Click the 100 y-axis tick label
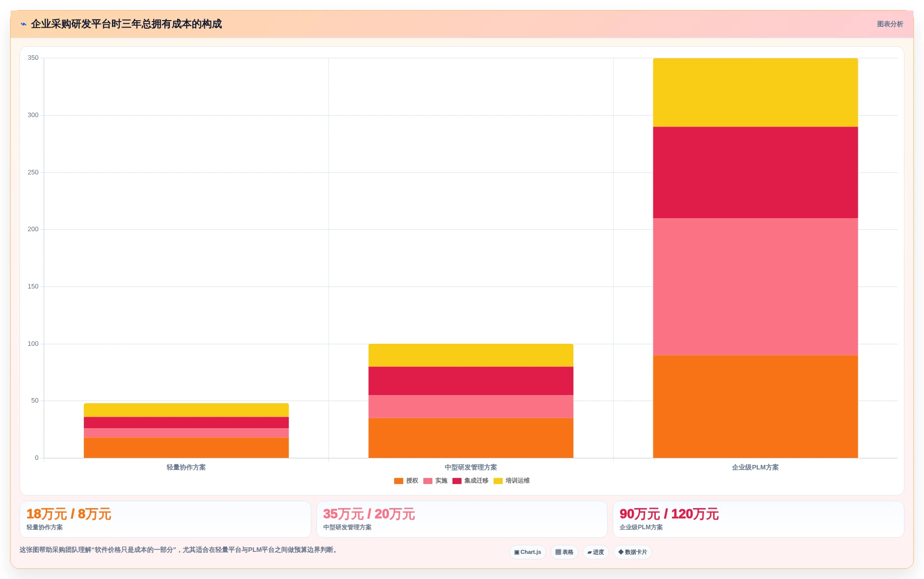Image resolution: width=924 pixels, height=579 pixels. point(33,344)
